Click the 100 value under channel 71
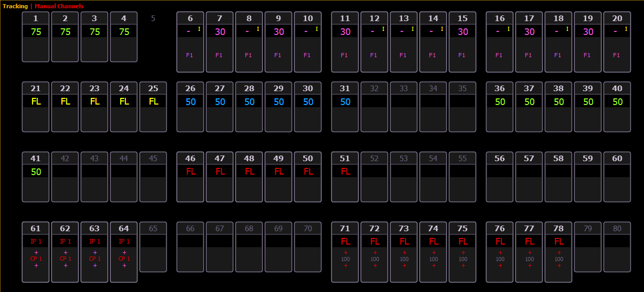The width and height of the screenshot is (644, 292). (345, 259)
